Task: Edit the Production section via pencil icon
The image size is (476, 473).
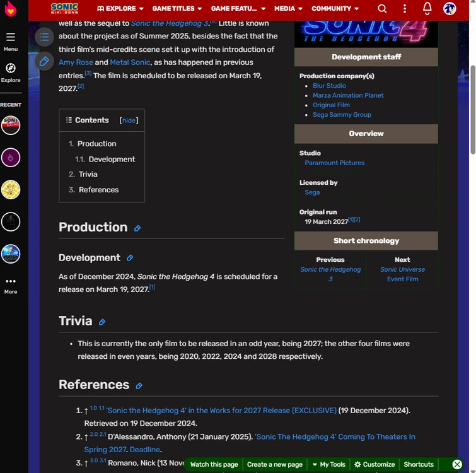Action: (x=137, y=228)
